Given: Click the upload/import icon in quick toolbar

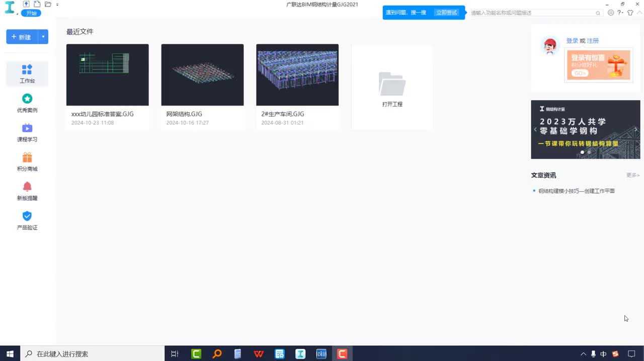Looking at the screenshot, I should [x=26, y=4].
